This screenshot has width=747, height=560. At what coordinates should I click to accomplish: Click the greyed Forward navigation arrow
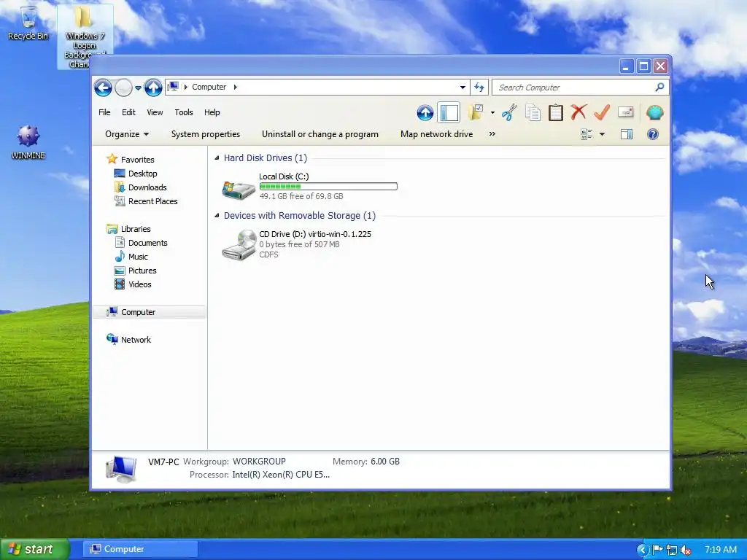coord(123,87)
